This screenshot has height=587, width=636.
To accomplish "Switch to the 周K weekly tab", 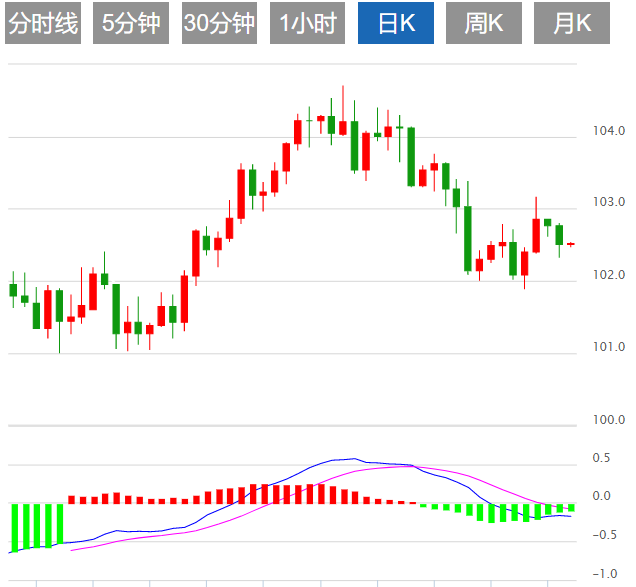I will tap(484, 24).
